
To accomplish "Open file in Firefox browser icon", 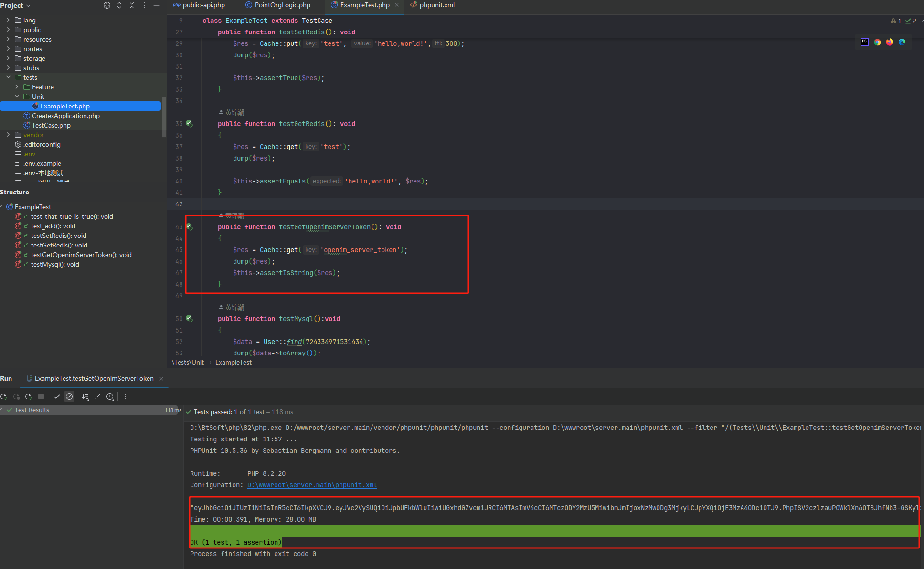I will (x=890, y=42).
